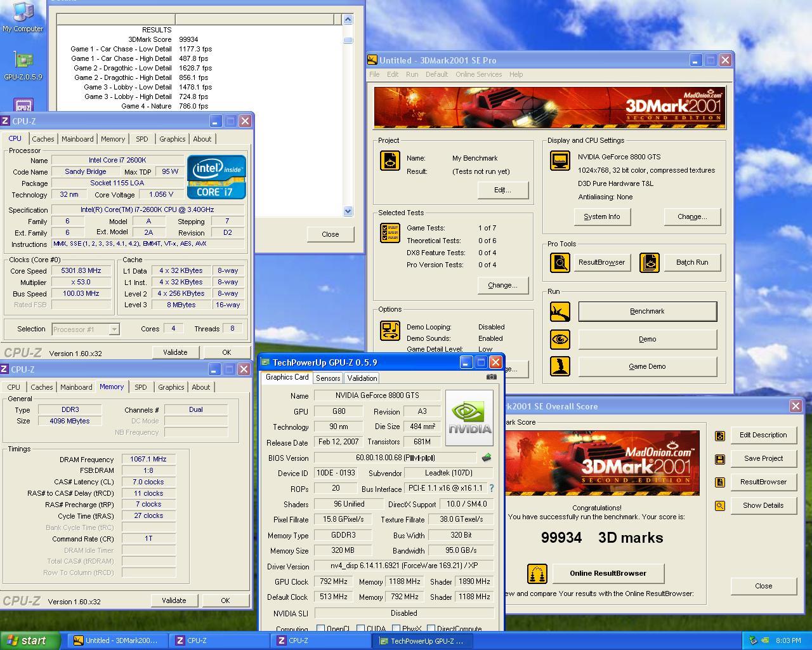Click Change... under Display and CPU Settings
812x650 pixels.
click(692, 216)
